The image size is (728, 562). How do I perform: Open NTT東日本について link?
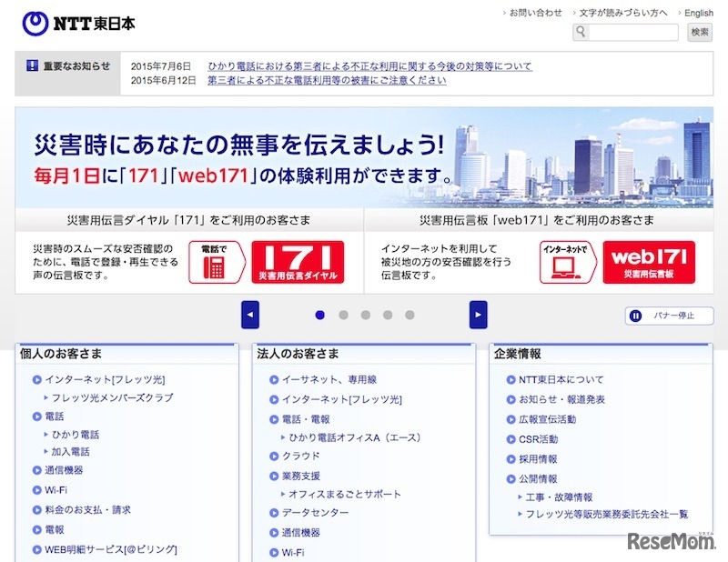[x=561, y=379]
